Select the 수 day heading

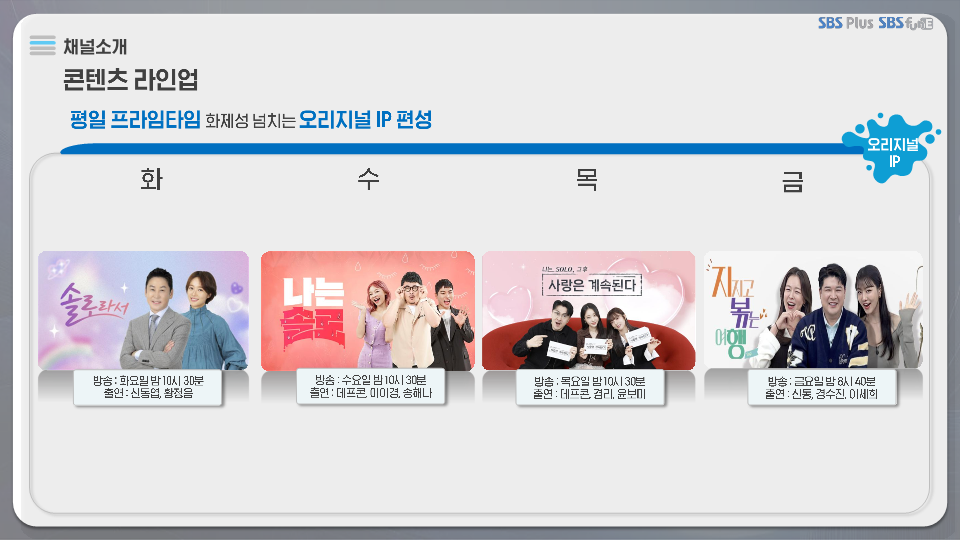click(x=369, y=179)
